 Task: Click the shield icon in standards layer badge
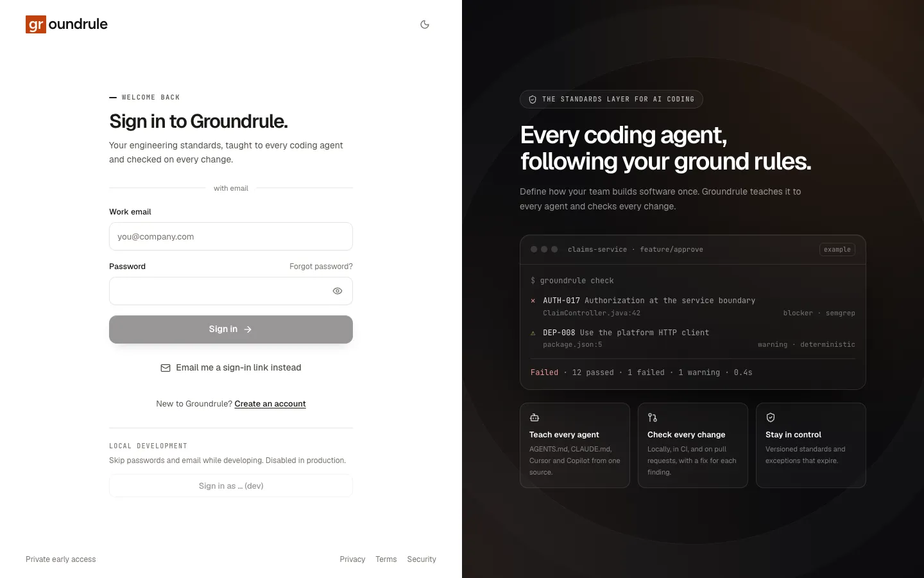[x=533, y=100]
